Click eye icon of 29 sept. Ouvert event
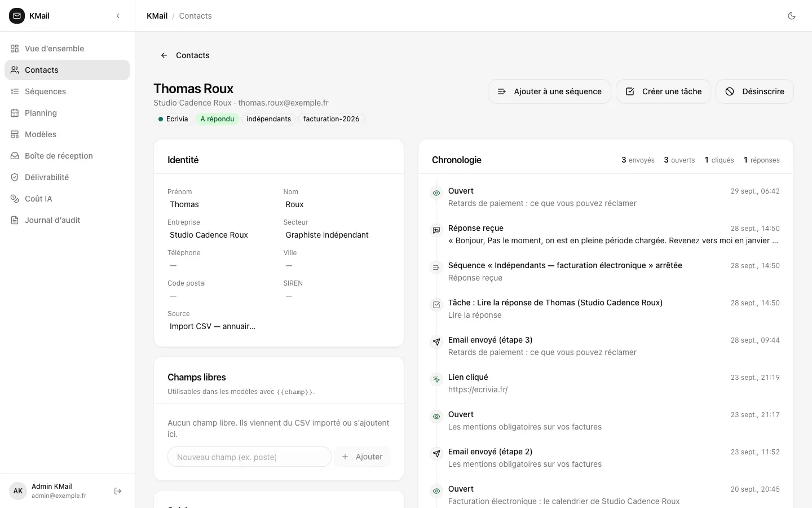Viewport: 812px width, 508px height. coord(436,193)
